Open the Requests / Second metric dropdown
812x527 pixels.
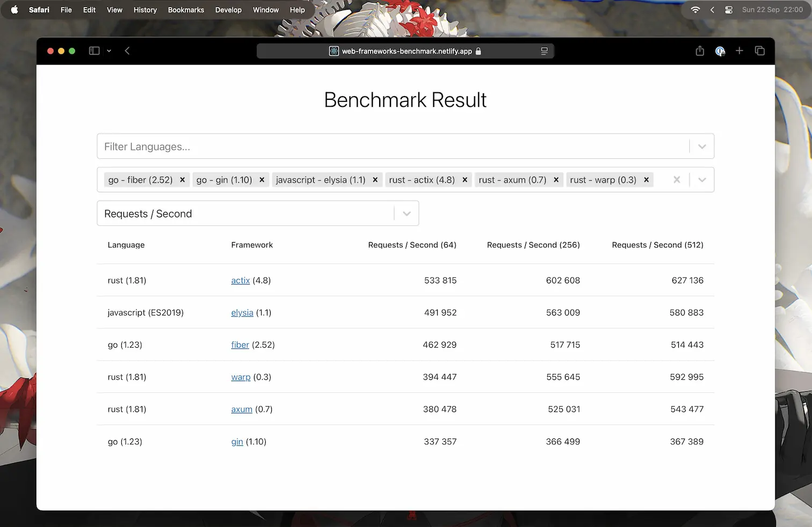pyautogui.click(x=406, y=213)
